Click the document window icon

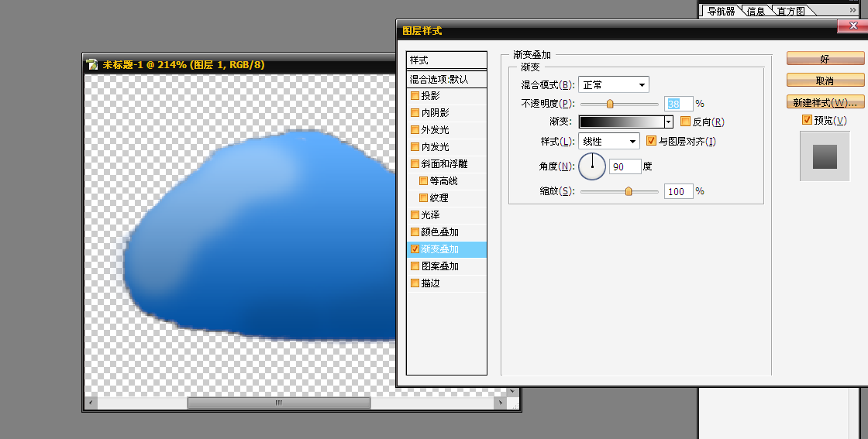(92, 65)
